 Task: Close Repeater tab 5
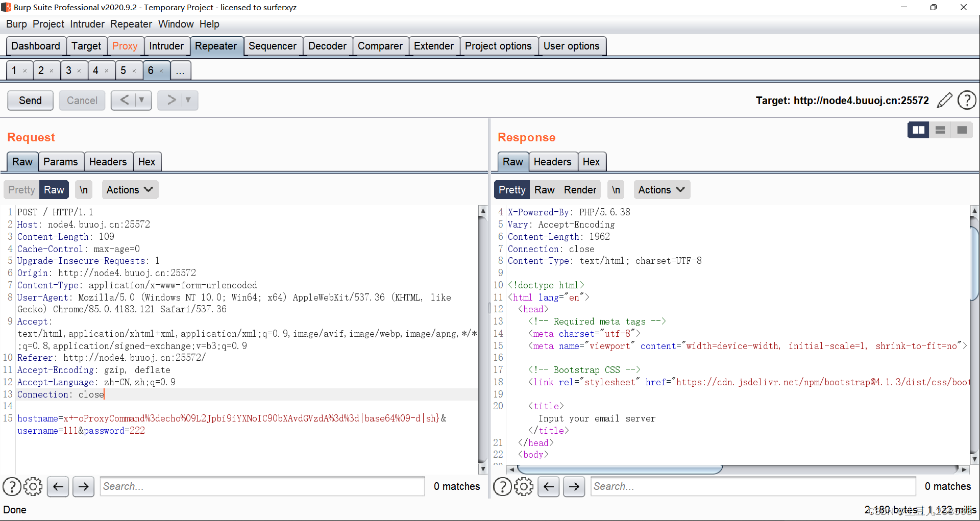click(134, 71)
